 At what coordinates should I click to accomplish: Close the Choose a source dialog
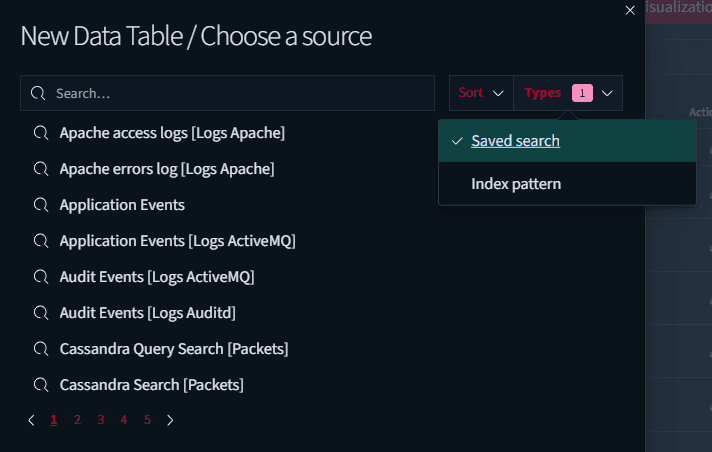coord(630,10)
